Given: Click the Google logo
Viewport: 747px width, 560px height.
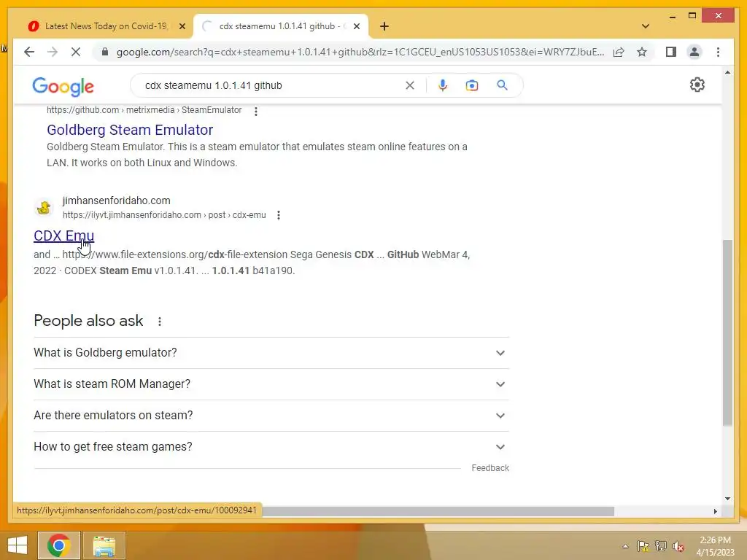Looking at the screenshot, I should (x=63, y=86).
